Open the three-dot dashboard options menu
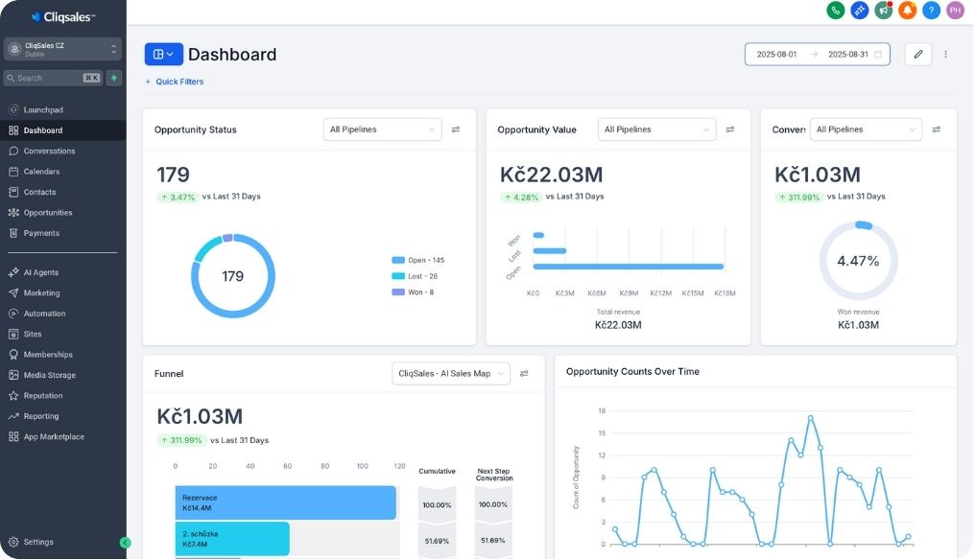The width and height of the screenshot is (975, 560). 945,54
